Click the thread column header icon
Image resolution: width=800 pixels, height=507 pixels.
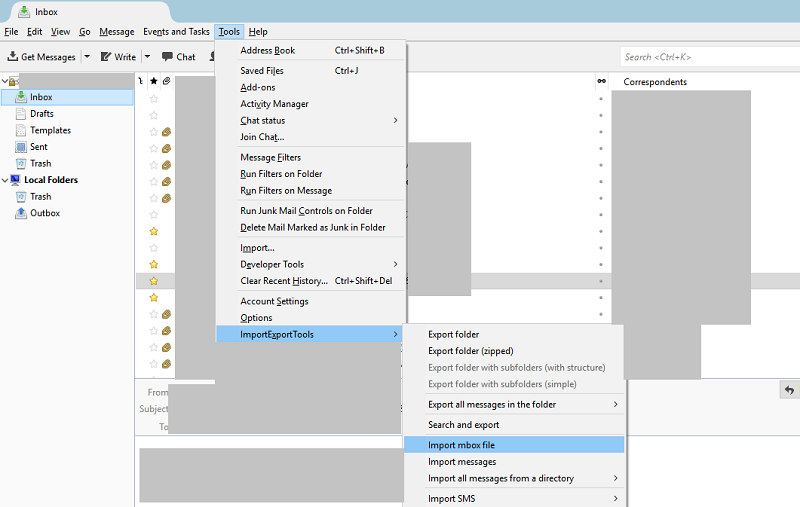click(x=141, y=81)
